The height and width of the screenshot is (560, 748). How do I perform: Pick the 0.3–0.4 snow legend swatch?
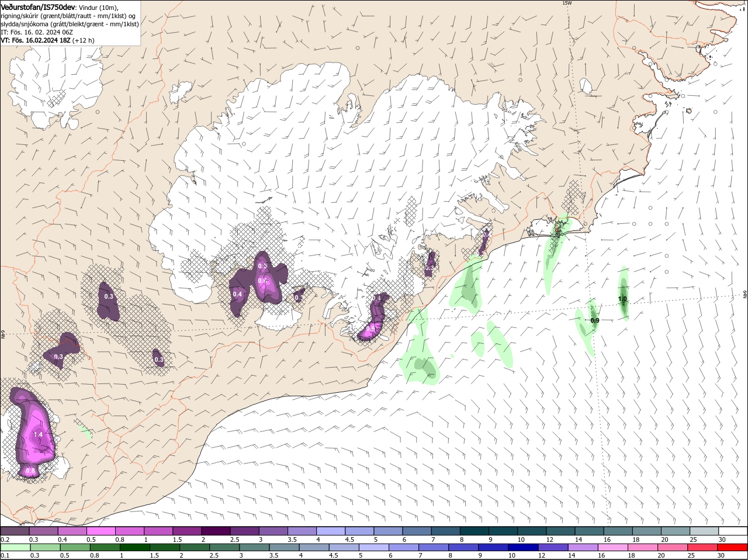(43, 531)
